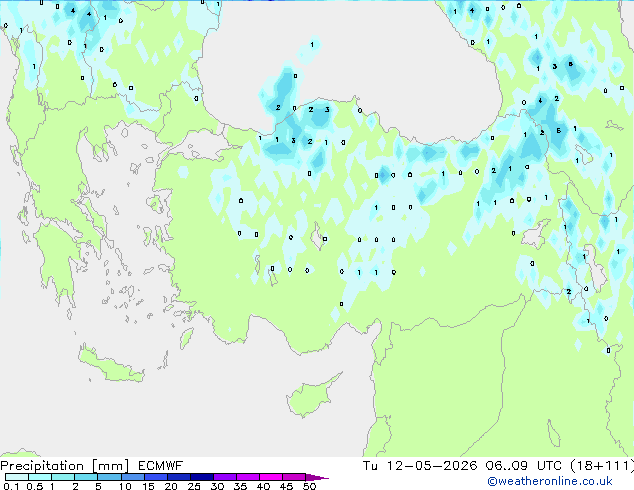The image size is (634, 490).
Task: Click the ECMWF model label
Action: 161,466
